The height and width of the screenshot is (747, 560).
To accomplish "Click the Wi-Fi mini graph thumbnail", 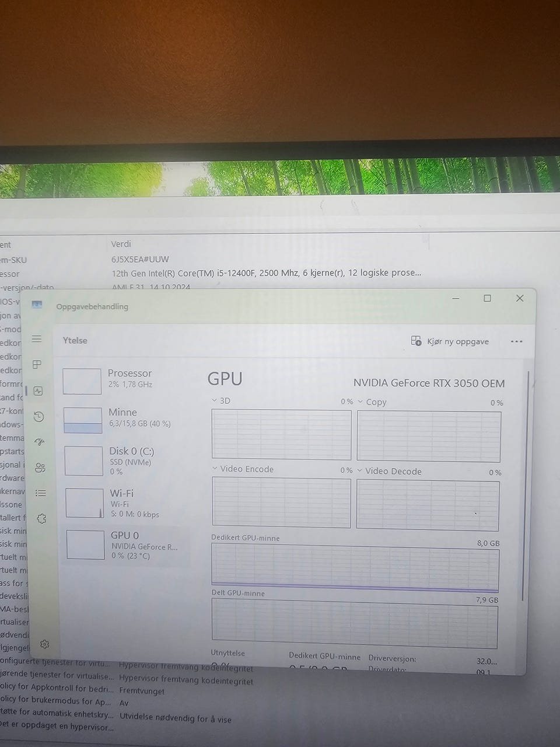I will [x=85, y=503].
